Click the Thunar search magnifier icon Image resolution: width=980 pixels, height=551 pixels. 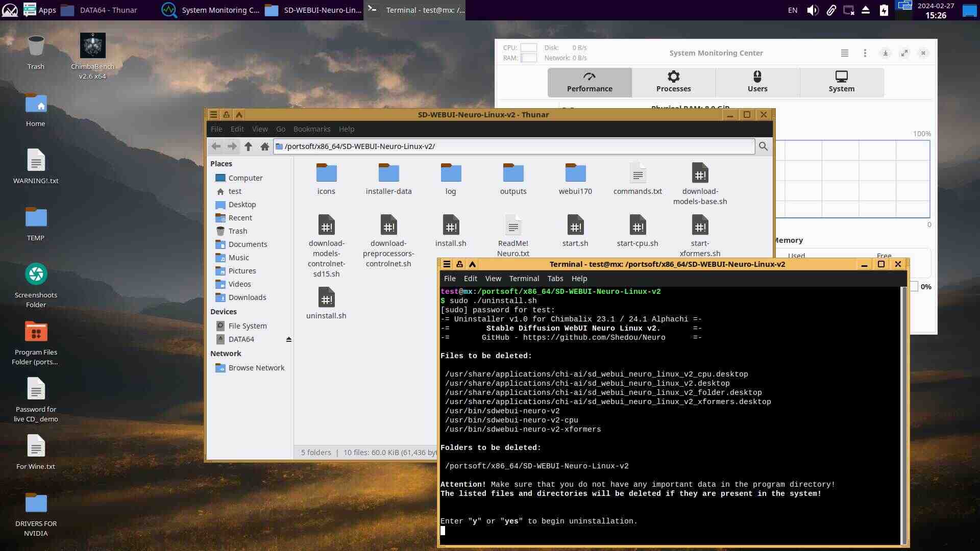point(763,146)
